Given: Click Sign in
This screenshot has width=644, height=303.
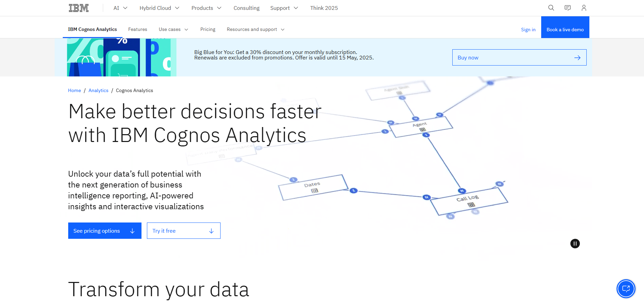Looking at the screenshot, I should (528, 30).
